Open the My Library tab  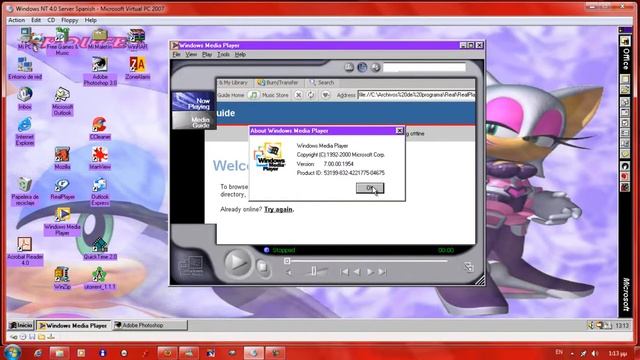click(233, 82)
